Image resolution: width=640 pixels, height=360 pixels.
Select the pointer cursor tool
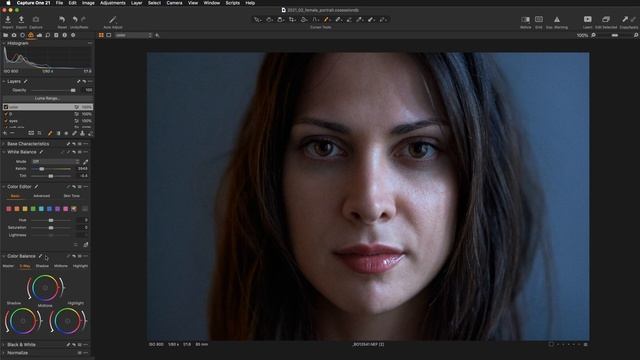click(258, 20)
